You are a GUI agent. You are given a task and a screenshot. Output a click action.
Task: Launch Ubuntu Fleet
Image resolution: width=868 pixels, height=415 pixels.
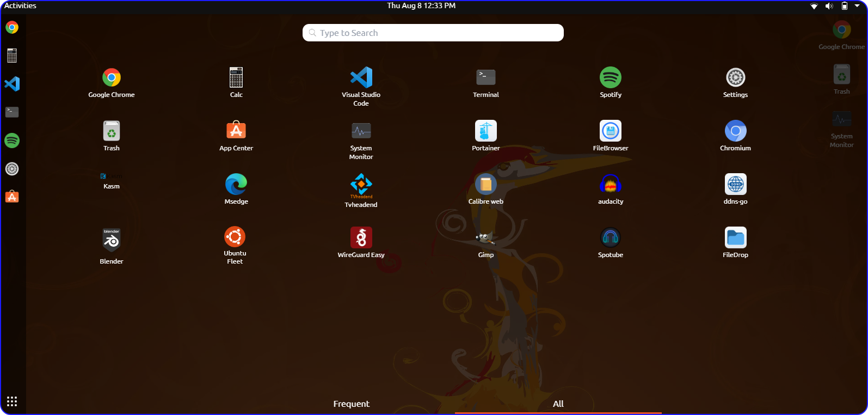235,237
